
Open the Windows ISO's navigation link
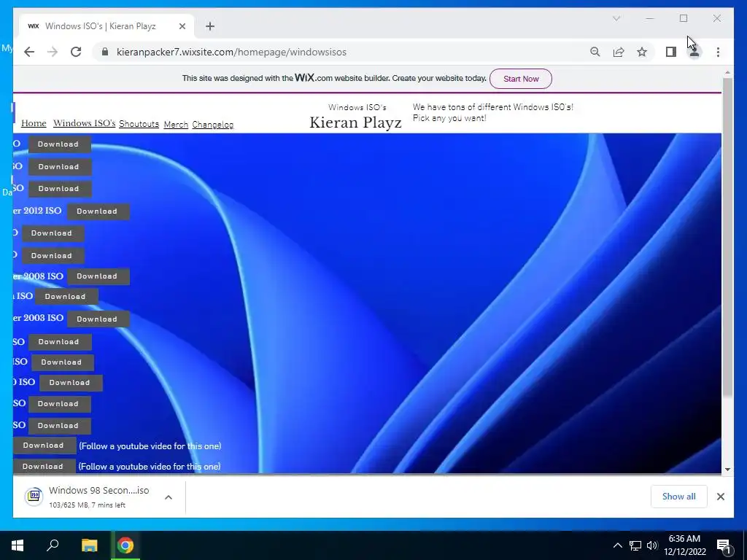click(85, 123)
